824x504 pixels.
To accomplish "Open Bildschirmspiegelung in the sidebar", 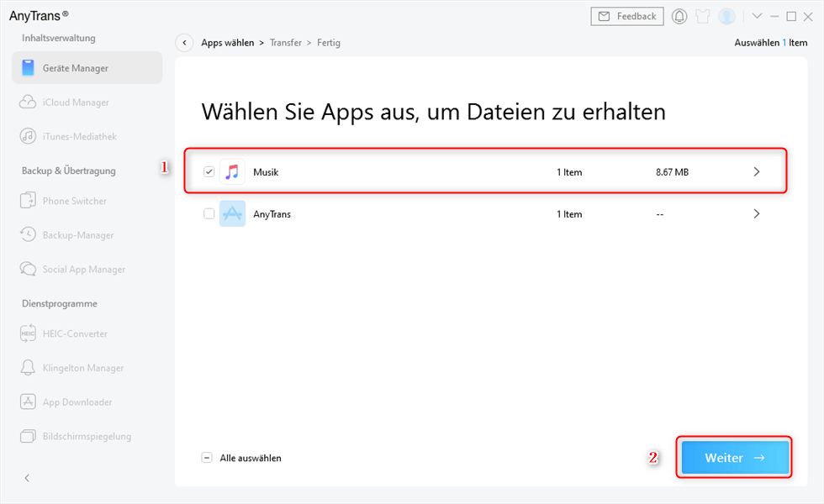I will coord(87,436).
